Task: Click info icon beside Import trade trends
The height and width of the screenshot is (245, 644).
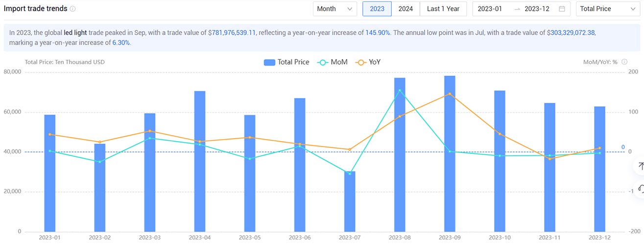Action: pyautogui.click(x=73, y=9)
